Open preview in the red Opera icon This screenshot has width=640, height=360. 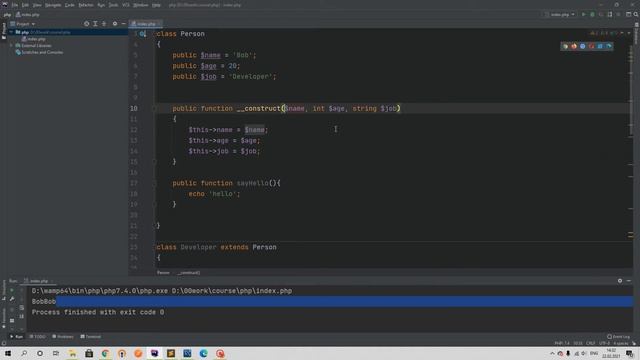[591, 46]
